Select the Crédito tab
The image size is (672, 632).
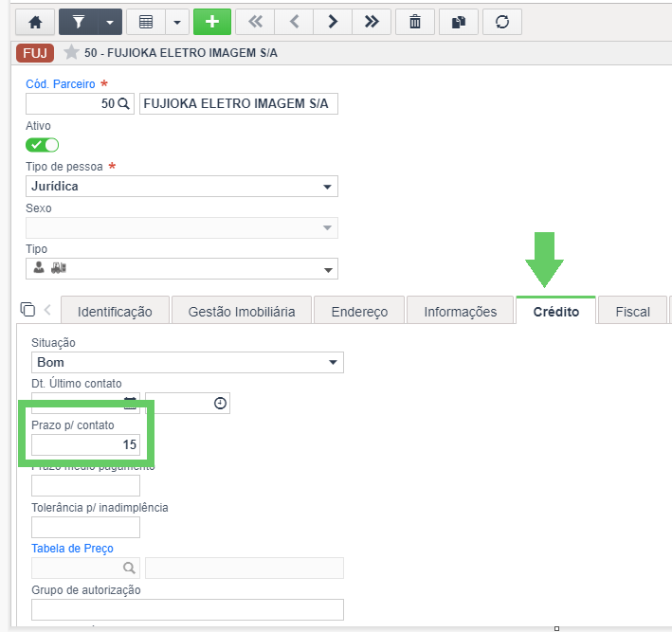click(555, 312)
